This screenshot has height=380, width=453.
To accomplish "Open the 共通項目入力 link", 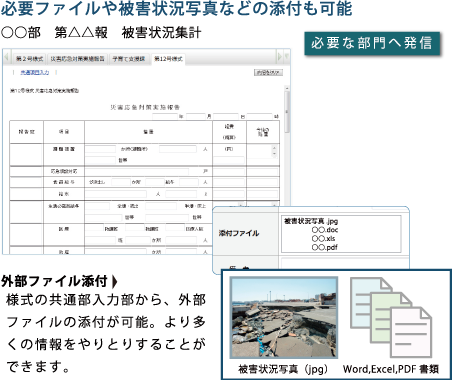I will pyautogui.click(x=35, y=72).
